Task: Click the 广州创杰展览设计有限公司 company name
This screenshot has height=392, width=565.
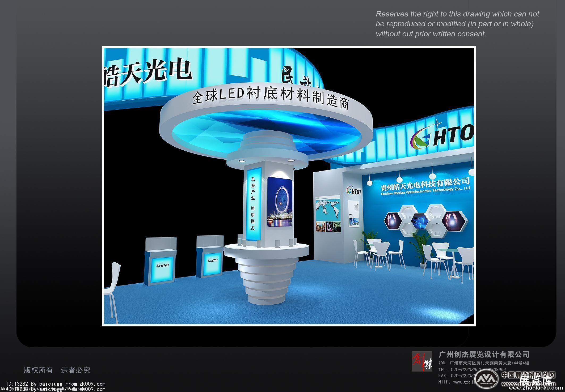Action: 484,354
